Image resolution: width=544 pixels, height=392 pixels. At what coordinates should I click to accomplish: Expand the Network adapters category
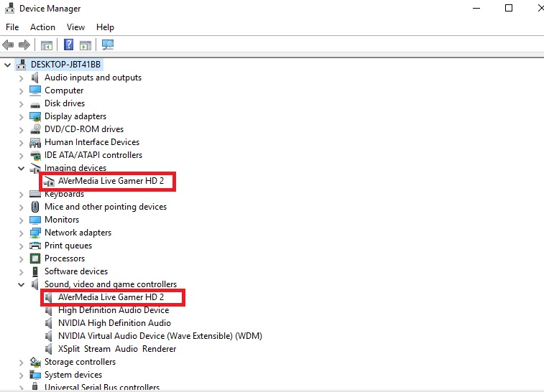[21, 233]
